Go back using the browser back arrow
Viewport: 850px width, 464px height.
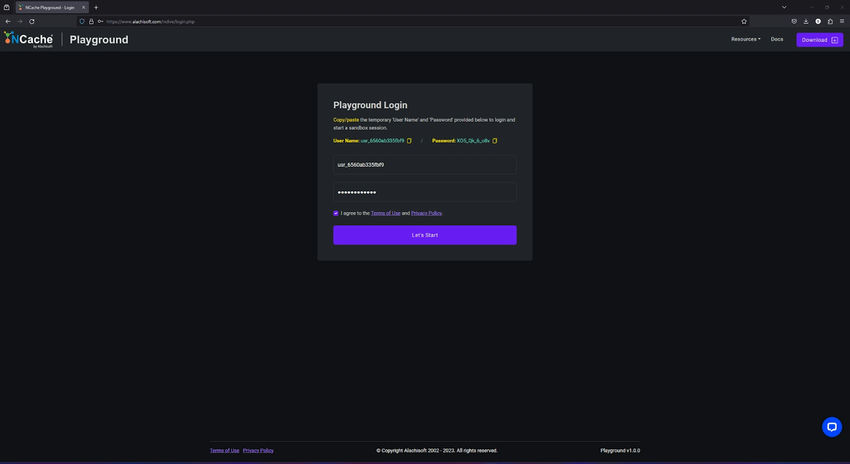8,22
